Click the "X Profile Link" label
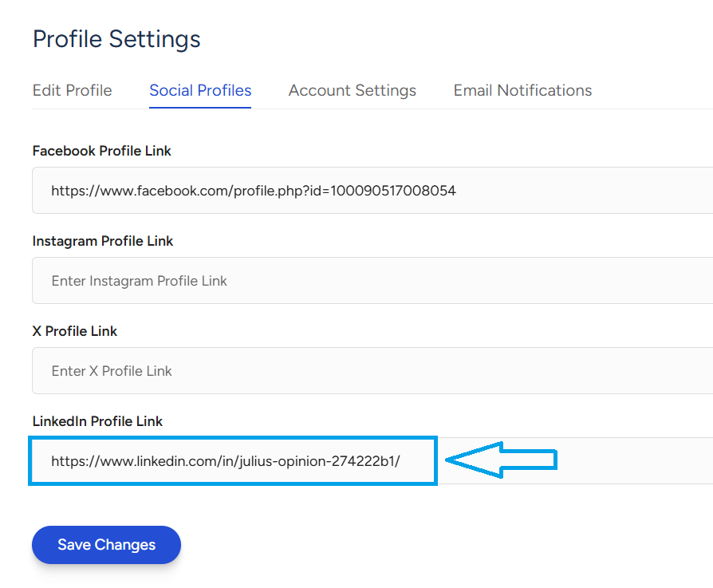The image size is (713, 588). [74, 331]
